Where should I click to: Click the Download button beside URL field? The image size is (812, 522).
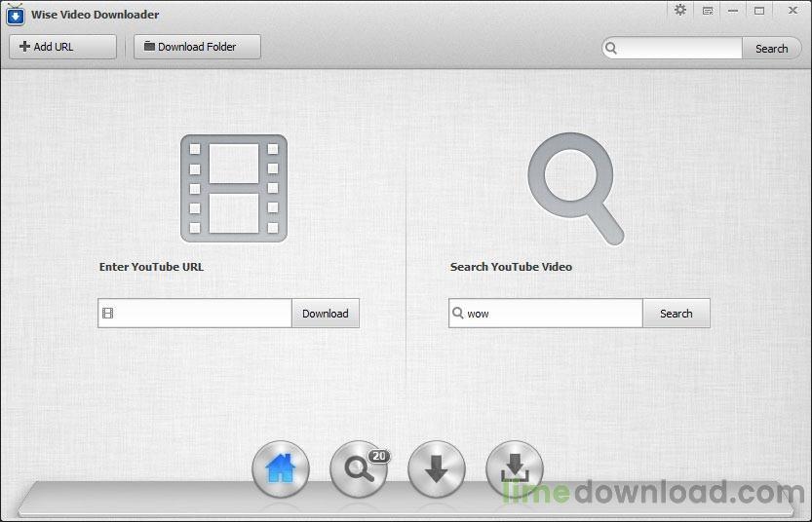click(326, 313)
